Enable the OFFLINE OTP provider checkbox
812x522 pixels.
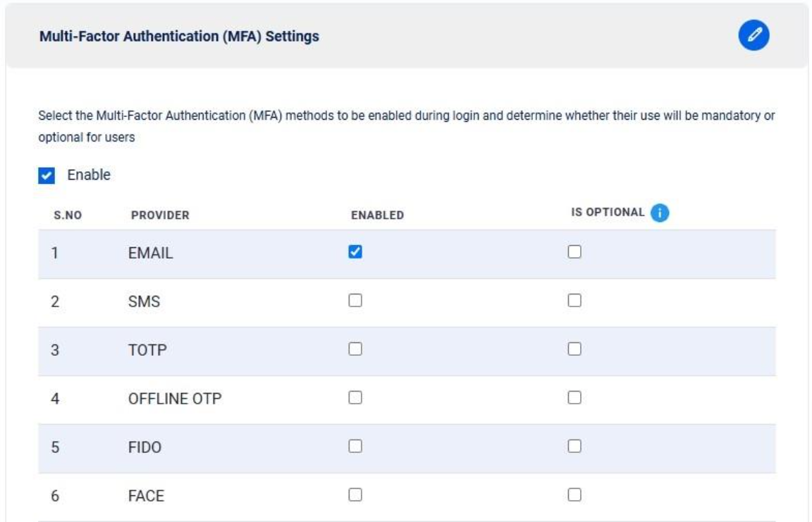355,398
